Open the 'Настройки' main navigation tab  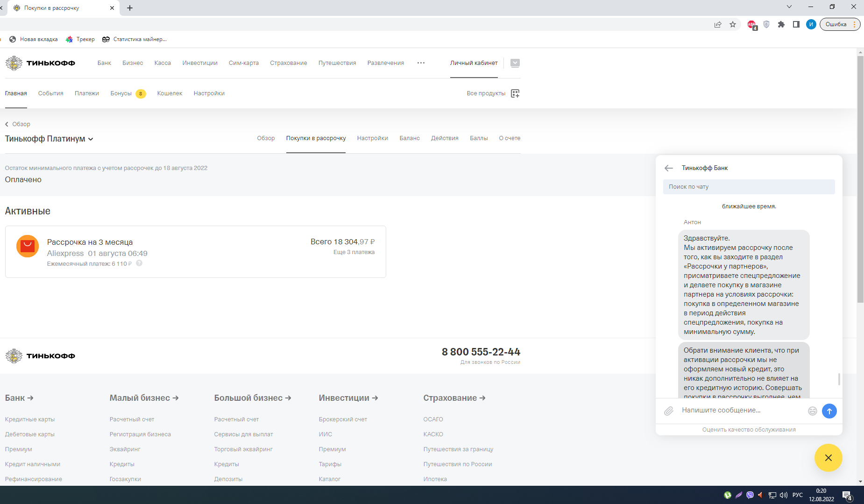(x=209, y=93)
